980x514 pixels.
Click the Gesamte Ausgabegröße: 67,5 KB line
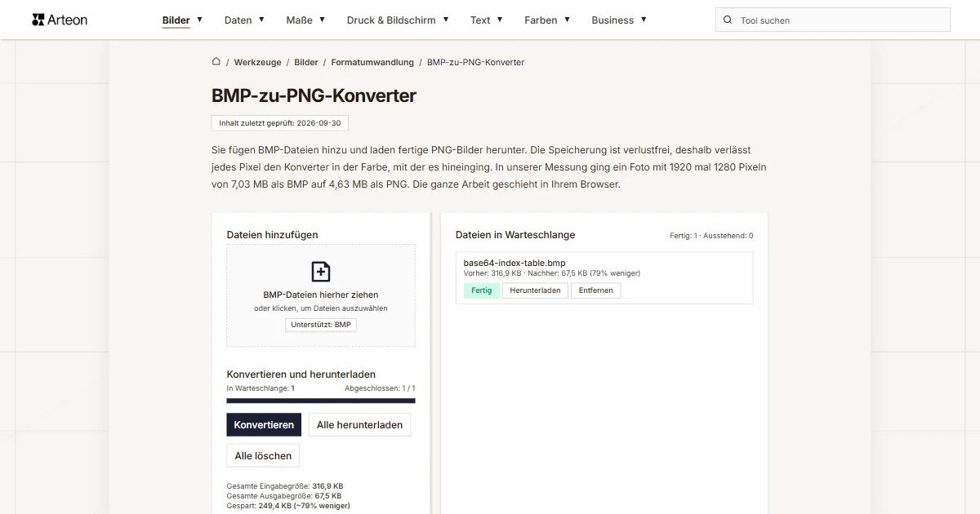284,496
